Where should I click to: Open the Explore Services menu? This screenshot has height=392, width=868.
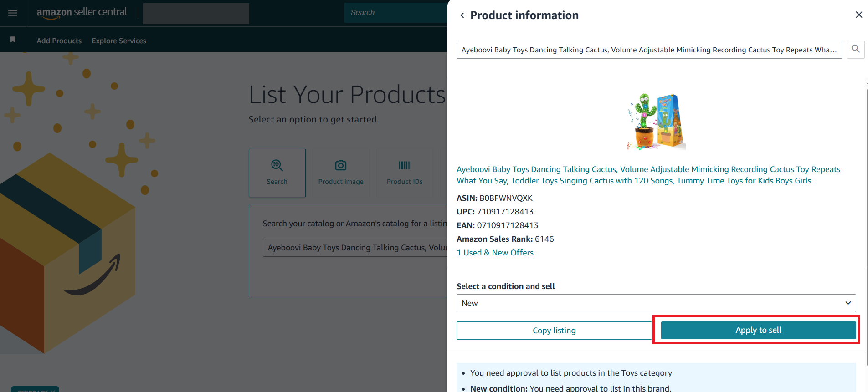point(119,41)
